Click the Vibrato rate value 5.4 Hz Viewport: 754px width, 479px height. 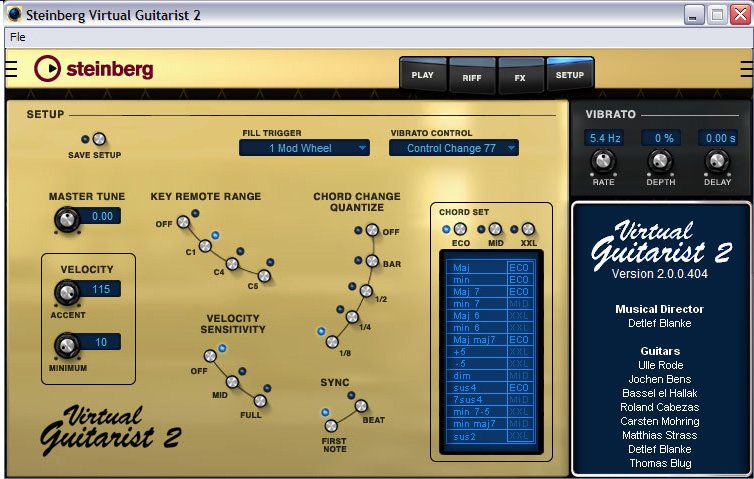click(x=604, y=138)
